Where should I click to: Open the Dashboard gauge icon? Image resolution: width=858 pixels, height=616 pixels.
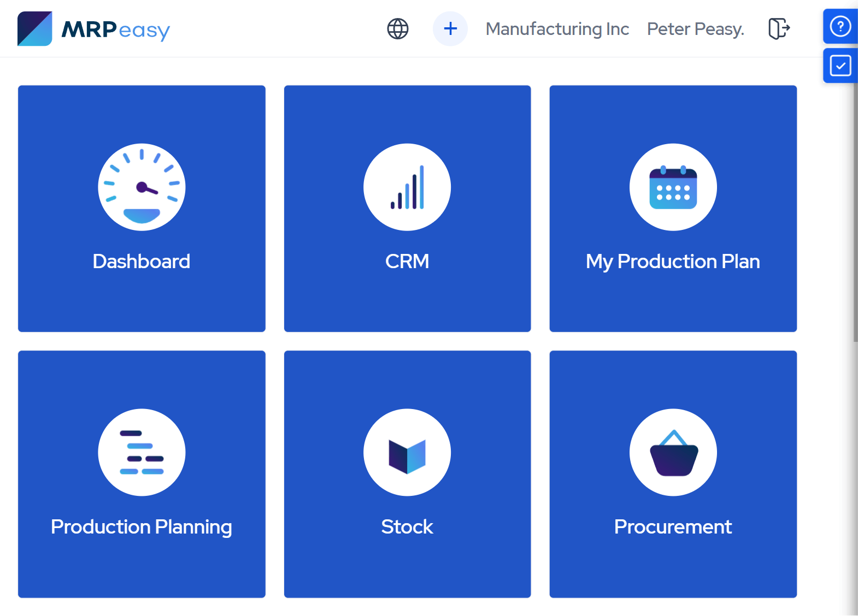pyautogui.click(x=142, y=187)
